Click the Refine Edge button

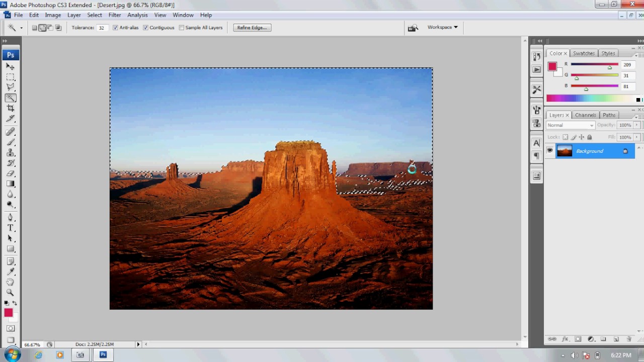252,28
